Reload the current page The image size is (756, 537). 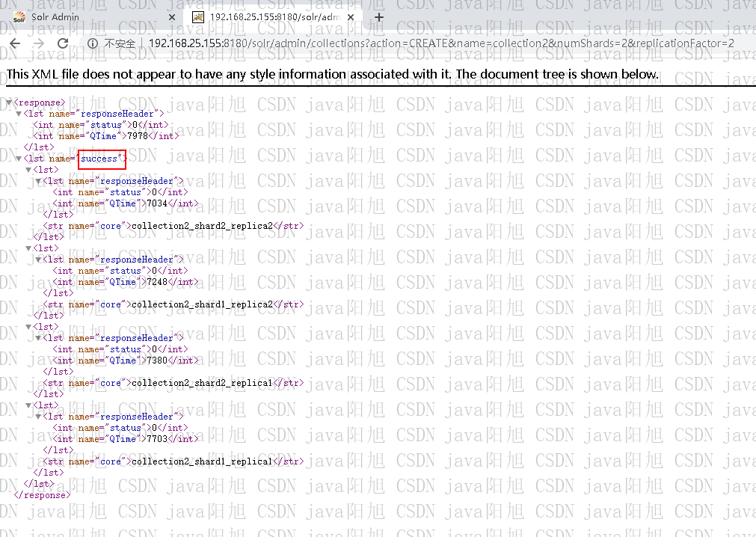pyautogui.click(x=63, y=43)
